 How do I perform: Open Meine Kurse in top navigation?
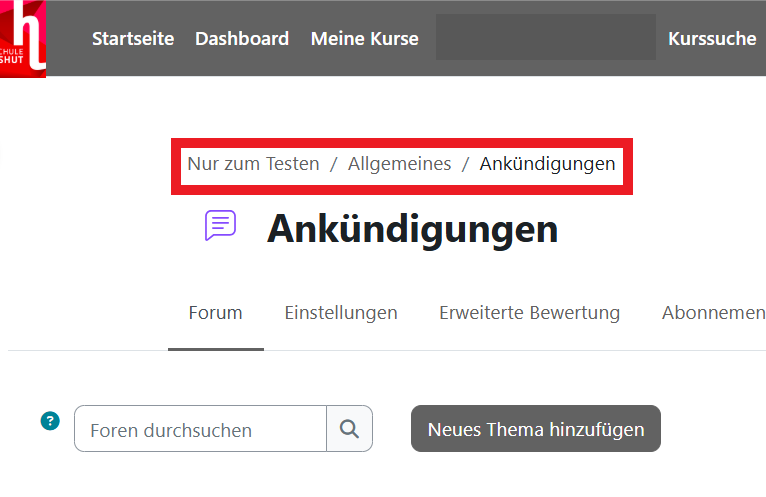pyautogui.click(x=364, y=39)
